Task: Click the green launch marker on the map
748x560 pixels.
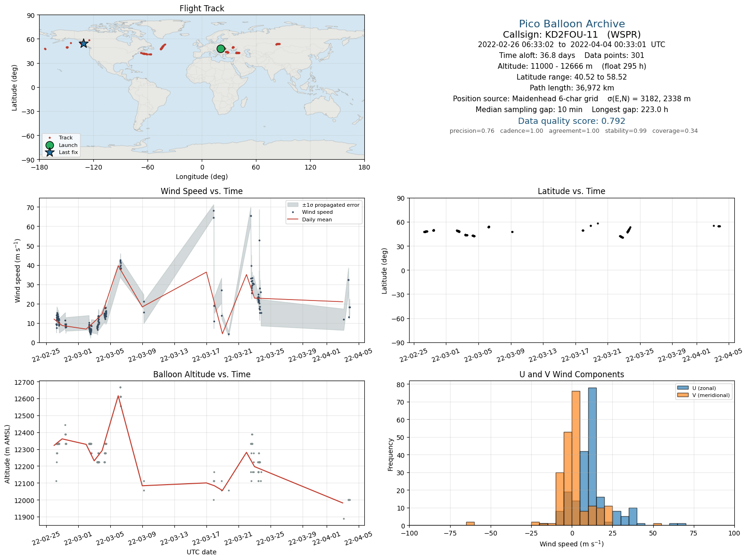Action: point(221,49)
